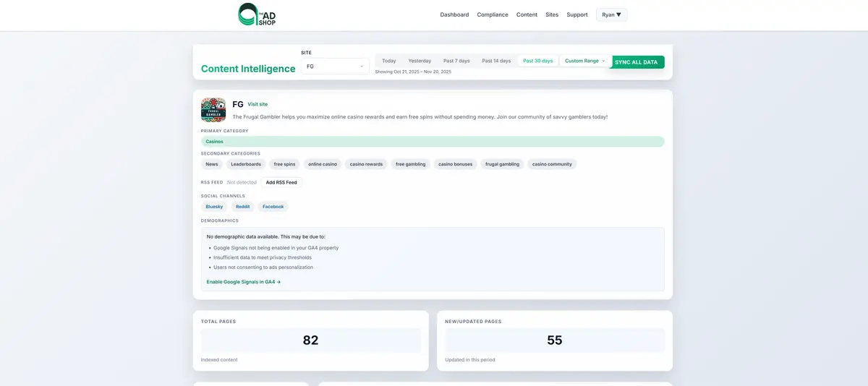Click The Ad Shop logo
868x386 pixels.
tap(257, 14)
